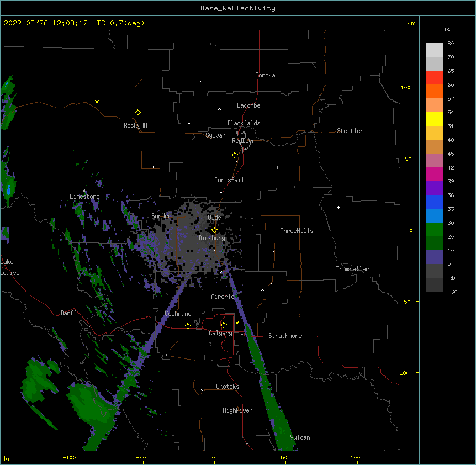Viewport: 476px width, 465px height.
Task: Click the ThreeHills label
Action: [297, 231]
